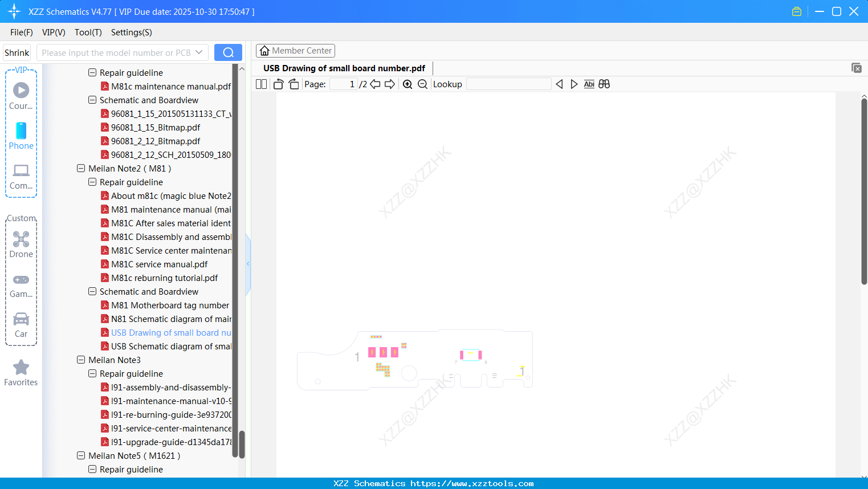The image size is (868, 489).
Task: Collapse Schematic and Boardview above 96081 files
Action: click(92, 100)
